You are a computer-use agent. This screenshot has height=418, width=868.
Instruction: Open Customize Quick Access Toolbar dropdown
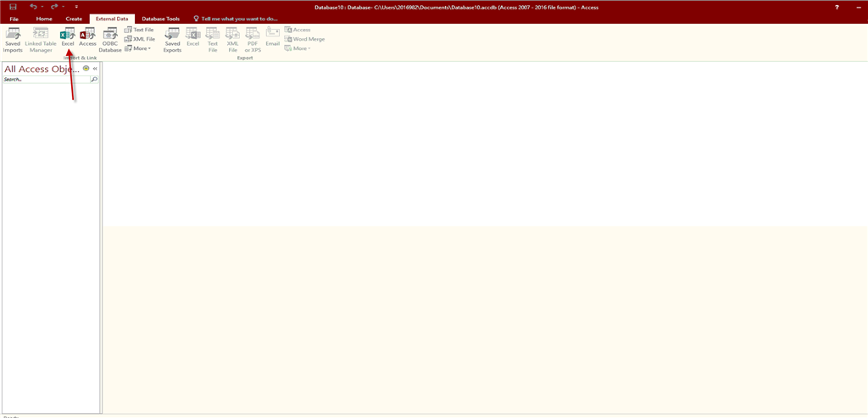75,7
